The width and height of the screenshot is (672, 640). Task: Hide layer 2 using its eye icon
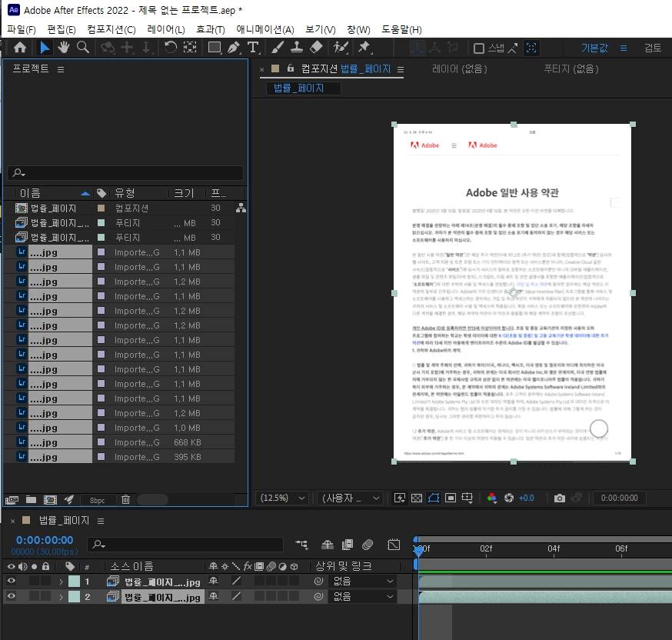tap(12, 596)
